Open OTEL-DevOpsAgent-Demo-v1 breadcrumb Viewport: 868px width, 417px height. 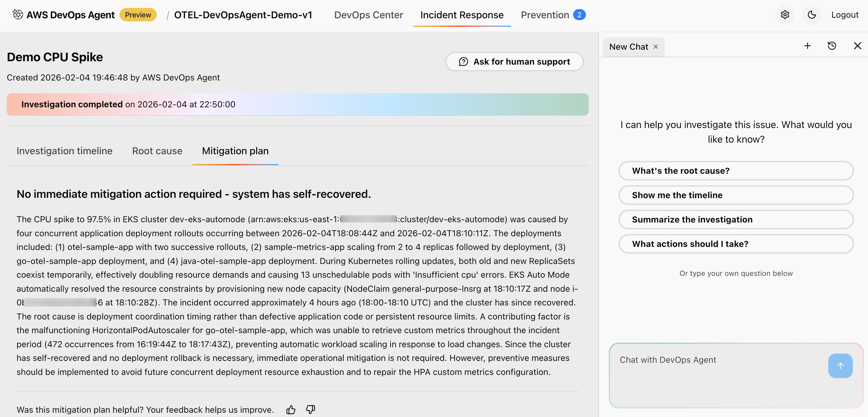pos(243,15)
